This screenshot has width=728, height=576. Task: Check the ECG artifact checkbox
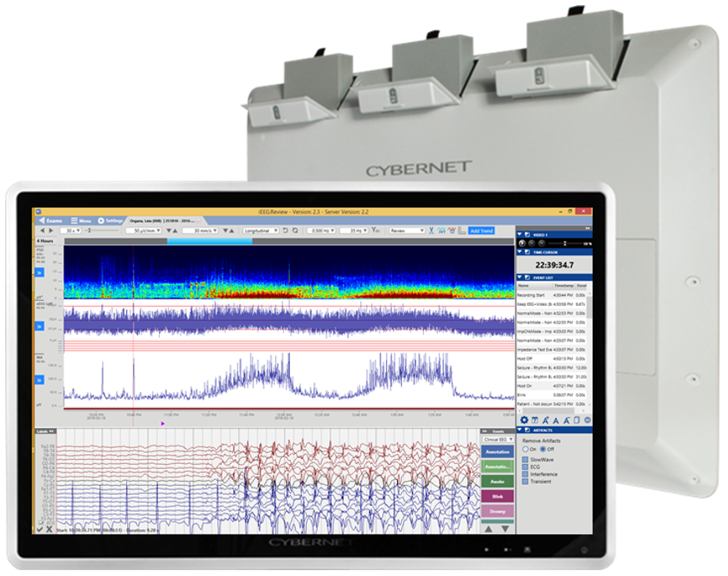click(x=525, y=466)
